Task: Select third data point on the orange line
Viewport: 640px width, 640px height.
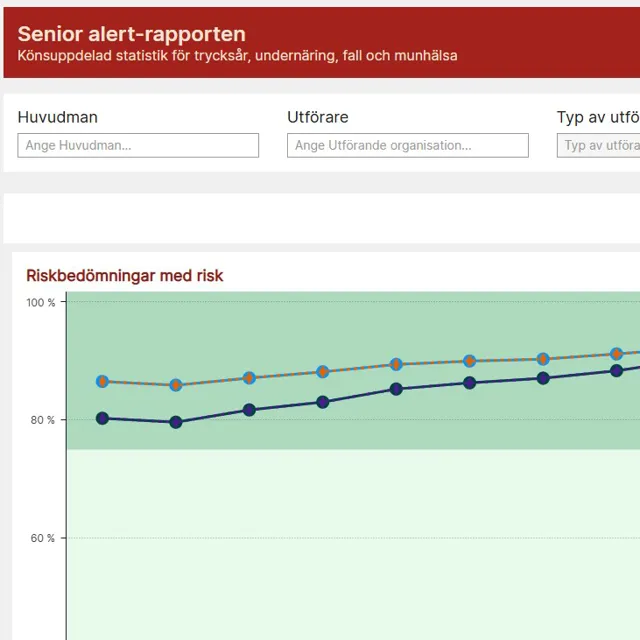Action: tap(249, 378)
